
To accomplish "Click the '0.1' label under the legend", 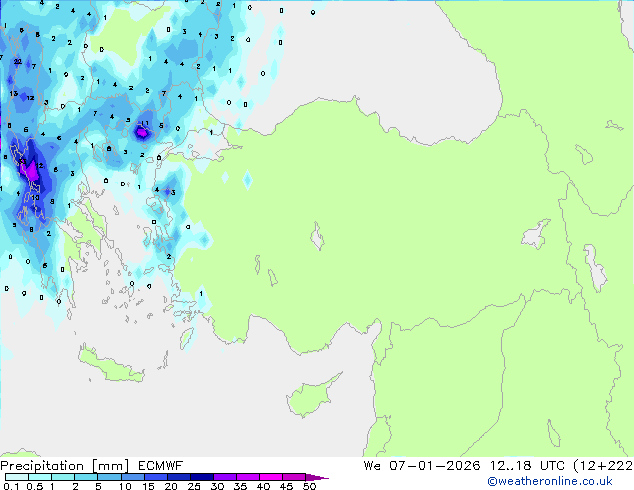I will (11, 486).
